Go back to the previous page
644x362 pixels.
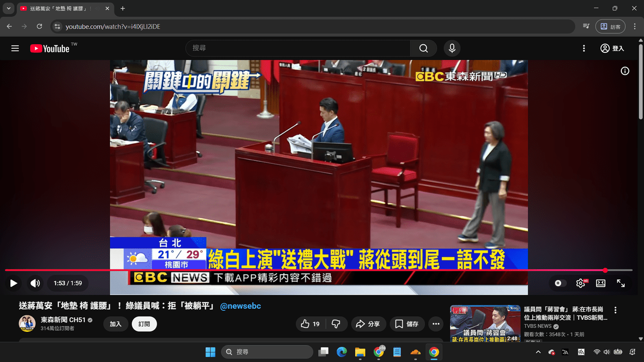pos(9,26)
